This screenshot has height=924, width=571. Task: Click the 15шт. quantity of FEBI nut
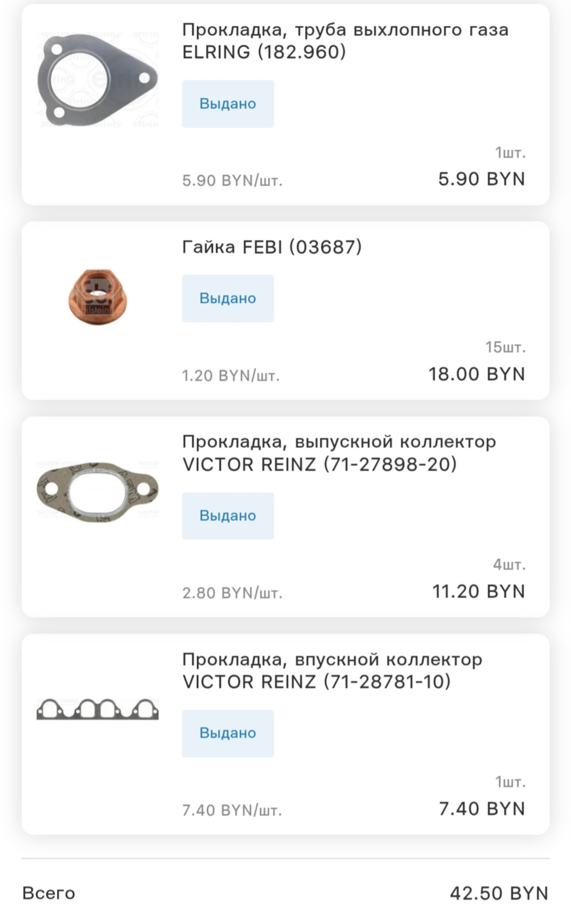pos(505,347)
